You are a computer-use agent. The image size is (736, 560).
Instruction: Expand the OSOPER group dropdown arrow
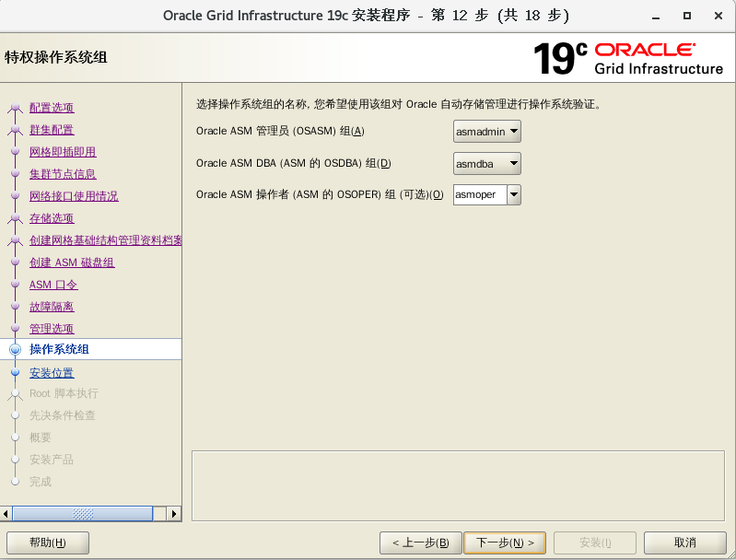pos(514,194)
